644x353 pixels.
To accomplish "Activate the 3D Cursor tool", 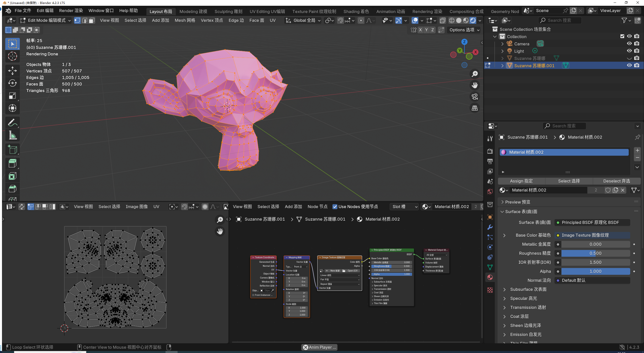I will click(x=12, y=56).
